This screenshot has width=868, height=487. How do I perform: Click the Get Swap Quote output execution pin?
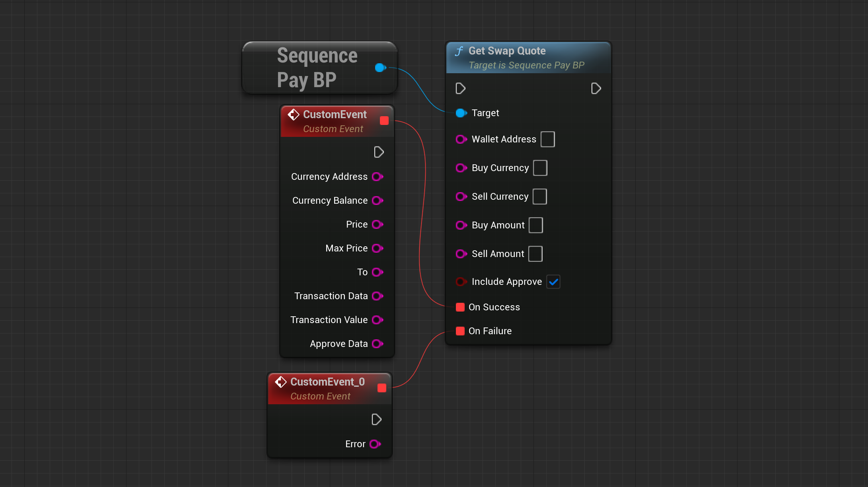596,88
